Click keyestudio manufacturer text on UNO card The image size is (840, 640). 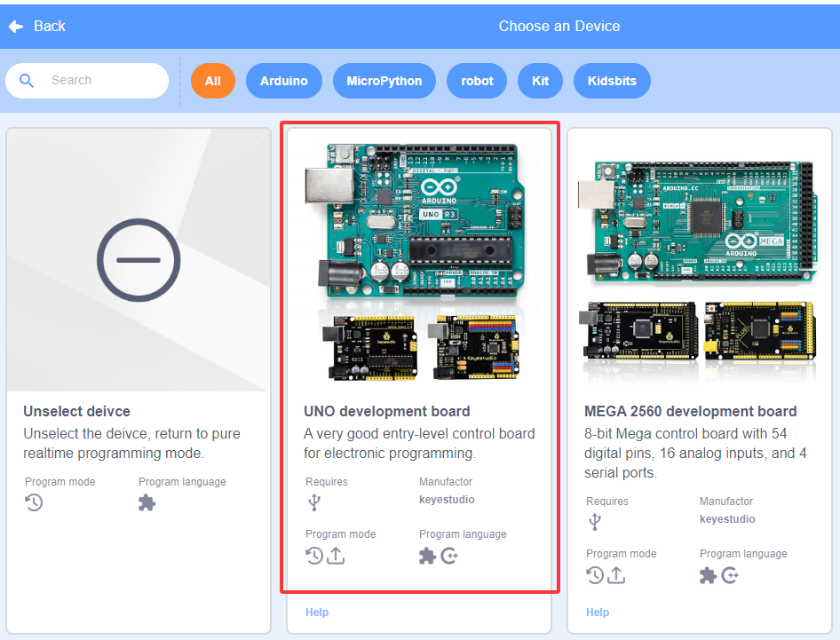click(x=447, y=500)
